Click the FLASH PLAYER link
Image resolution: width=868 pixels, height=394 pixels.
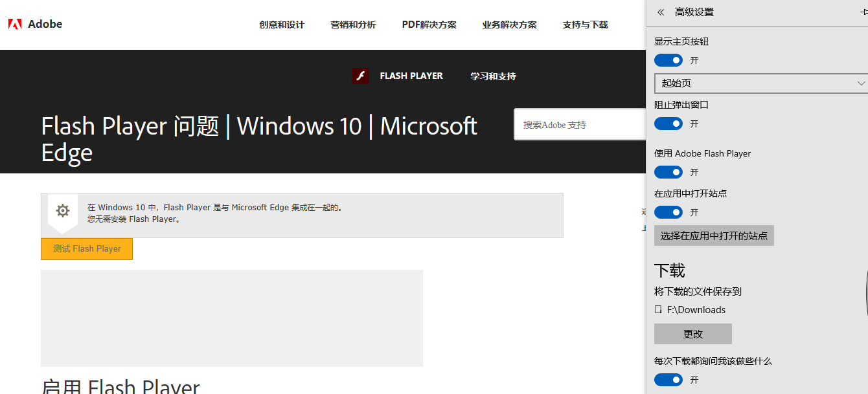point(411,76)
